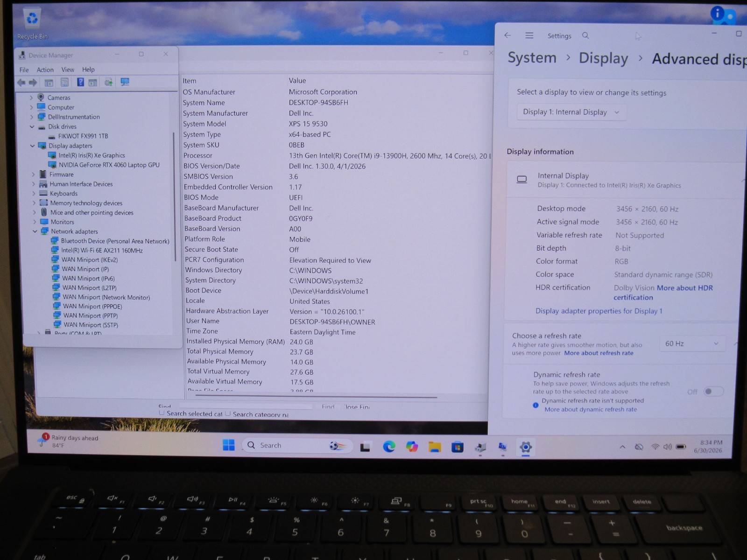Open Display adapter properties for Display 1
Screen dimensions: 747x560
[599, 311]
